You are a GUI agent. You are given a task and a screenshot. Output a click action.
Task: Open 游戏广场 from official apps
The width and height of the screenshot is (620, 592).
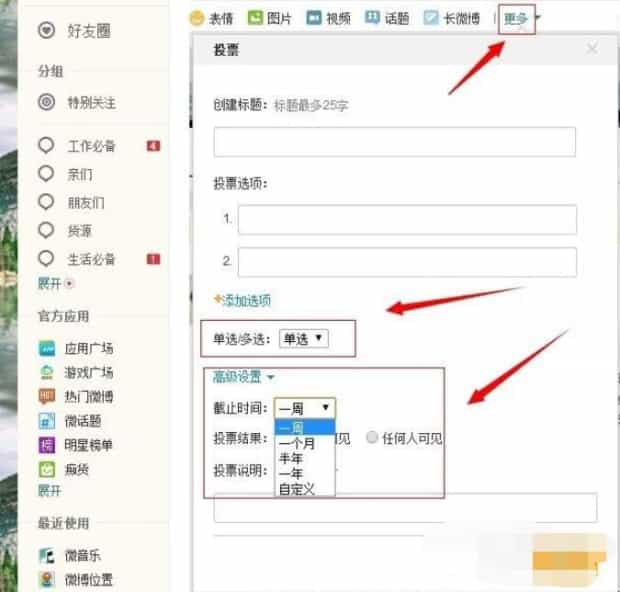tap(47, 372)
